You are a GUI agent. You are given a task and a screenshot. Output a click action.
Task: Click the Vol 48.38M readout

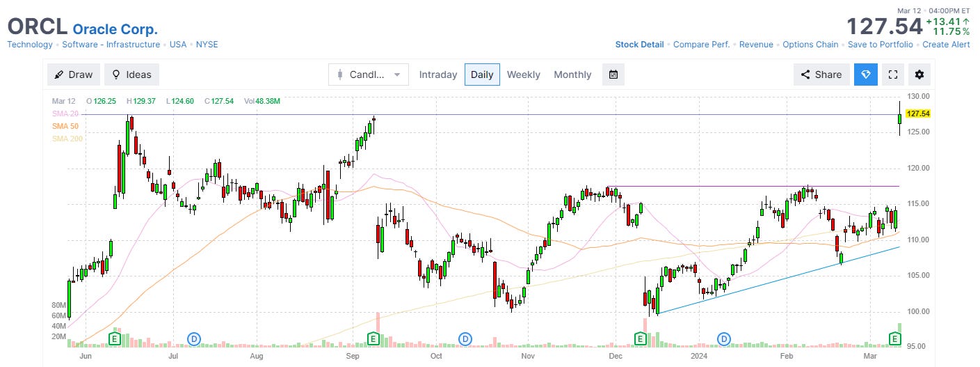coord(262,101)
